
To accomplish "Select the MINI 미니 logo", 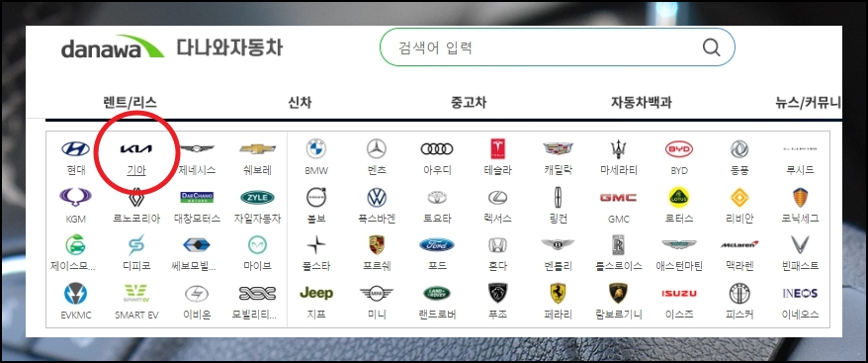I will point(377,293).
